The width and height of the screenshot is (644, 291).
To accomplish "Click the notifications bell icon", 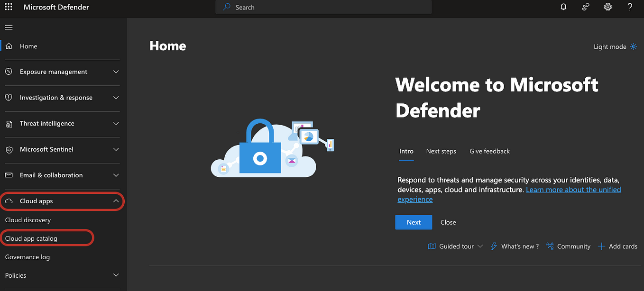I will pyautogui.click(x=563, y=7).
